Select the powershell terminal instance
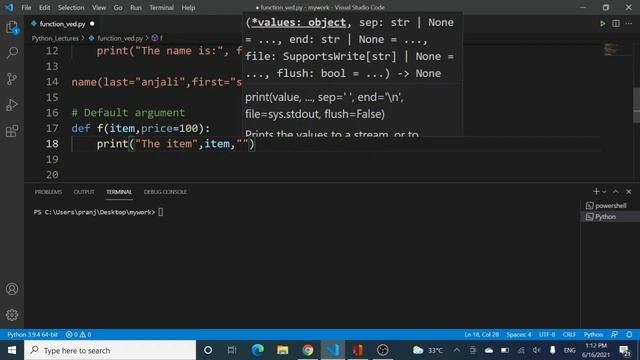 click(x=610, y=206)
